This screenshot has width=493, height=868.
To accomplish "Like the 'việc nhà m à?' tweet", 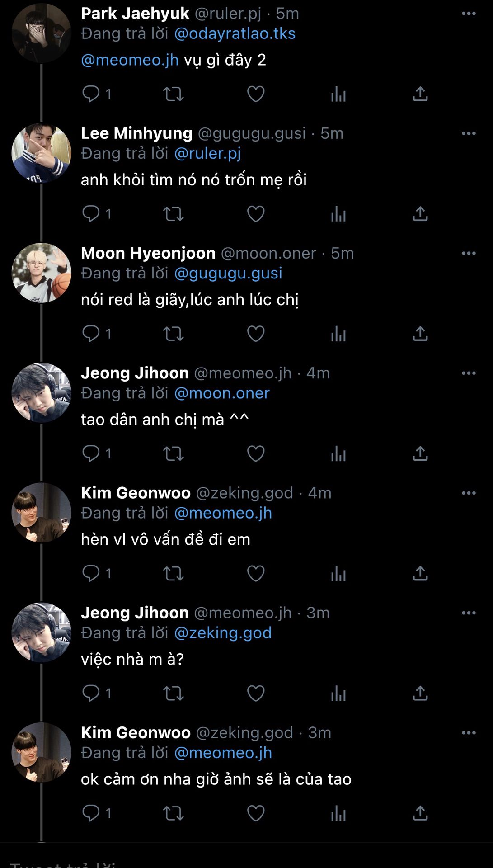I will pyautogui.click(x=256, y=693).
